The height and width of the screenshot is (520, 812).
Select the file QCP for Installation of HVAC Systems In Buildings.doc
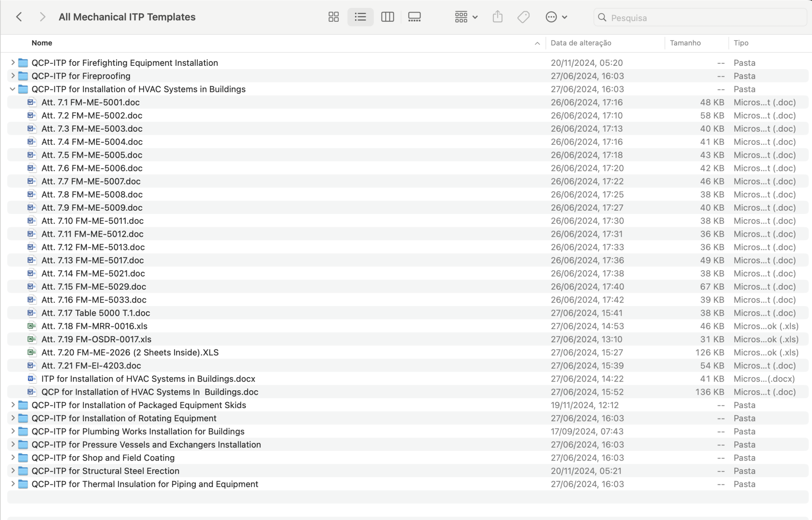click(149, 391)
